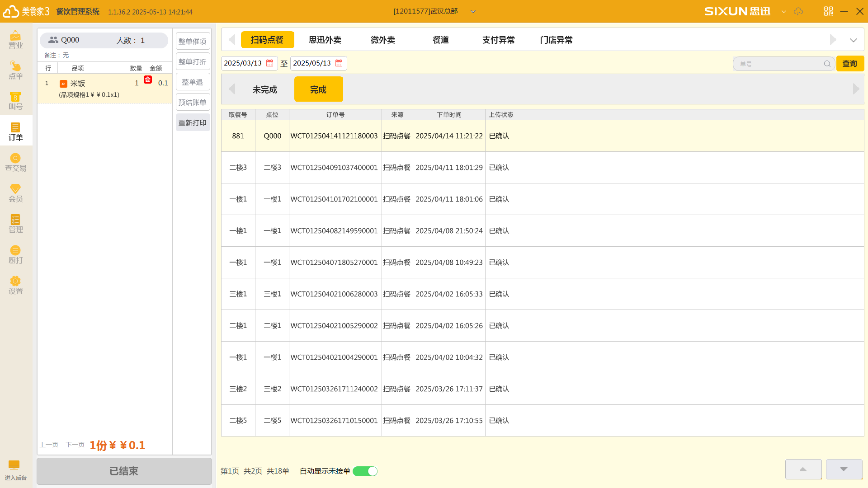Toggle 自动显示未接单 switch
This screenshot has width=868, height=488.
point(365,471)
